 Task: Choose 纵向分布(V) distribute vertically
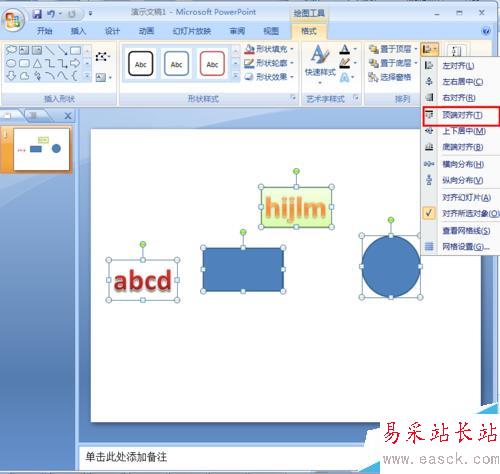pos(460,180)
